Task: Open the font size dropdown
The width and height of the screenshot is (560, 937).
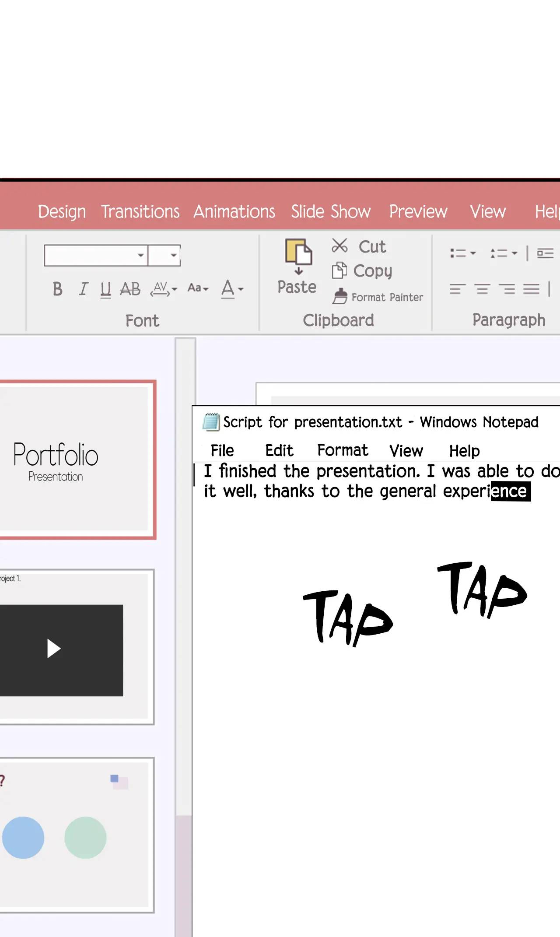Action: tap(174, 256)
